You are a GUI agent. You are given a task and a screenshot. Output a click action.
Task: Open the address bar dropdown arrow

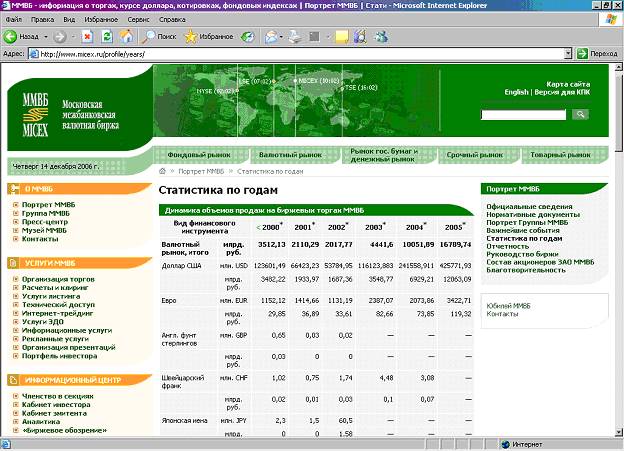point(569,53)
